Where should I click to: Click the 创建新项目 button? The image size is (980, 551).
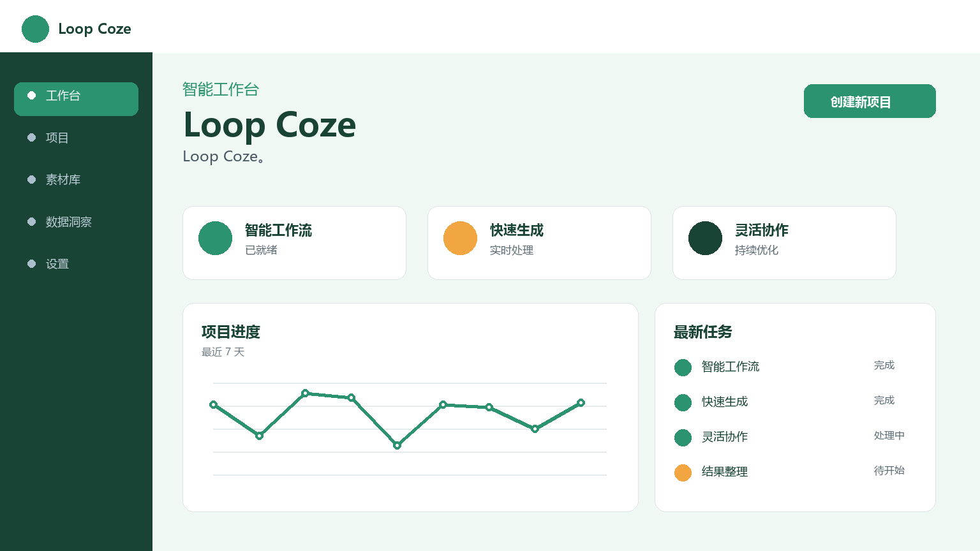coord(870,101)
